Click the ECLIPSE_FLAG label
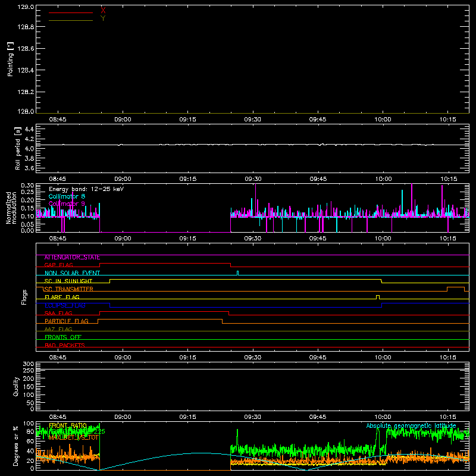 65,305
